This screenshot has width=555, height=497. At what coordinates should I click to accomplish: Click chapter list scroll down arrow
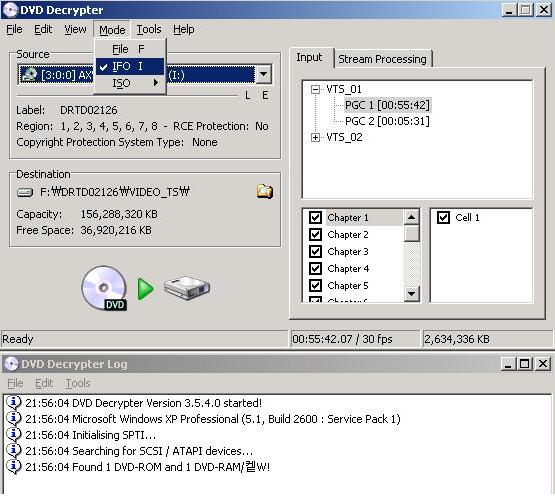411,293
